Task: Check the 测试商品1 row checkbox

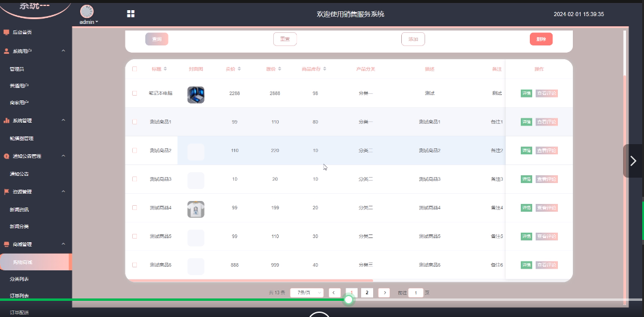Action: click(135, 122)
